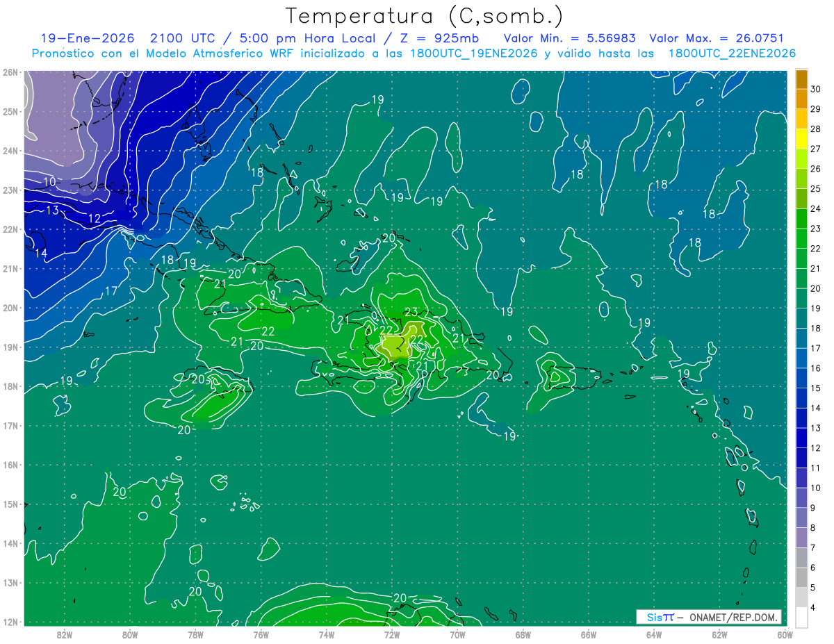Click the '22N' latitude label

pyautogui.click(x=10, y=229)
